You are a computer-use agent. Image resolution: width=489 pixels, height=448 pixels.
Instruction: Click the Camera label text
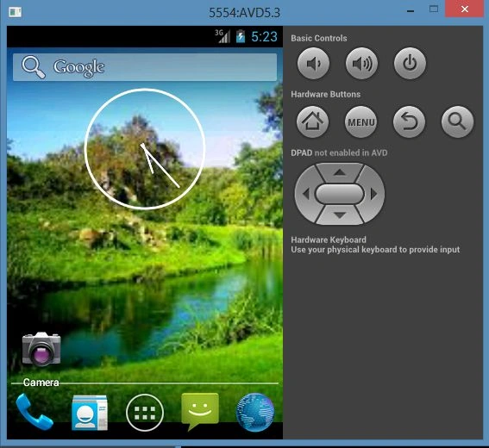point(41,383)
